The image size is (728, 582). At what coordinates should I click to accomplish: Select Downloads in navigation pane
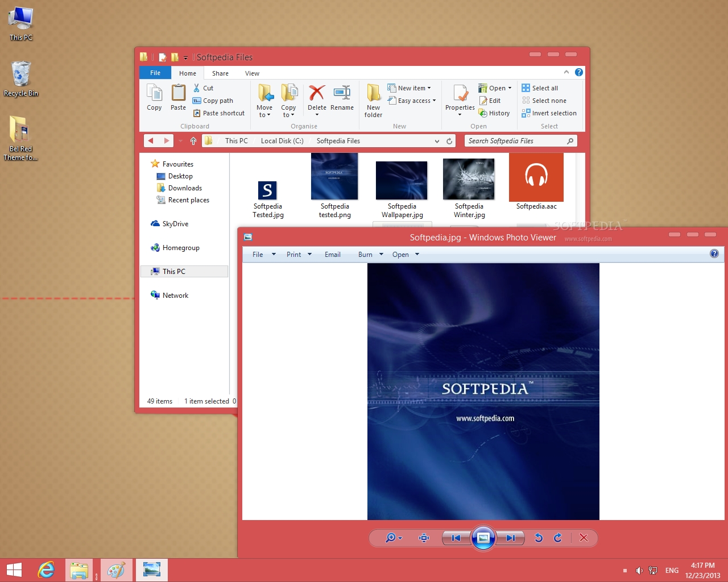pos(179,188)
